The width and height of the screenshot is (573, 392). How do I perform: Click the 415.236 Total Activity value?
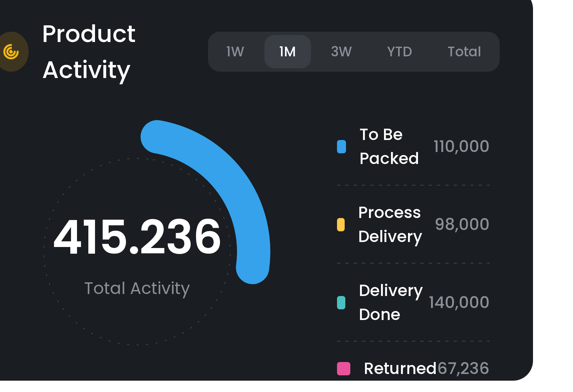(137, 237)
